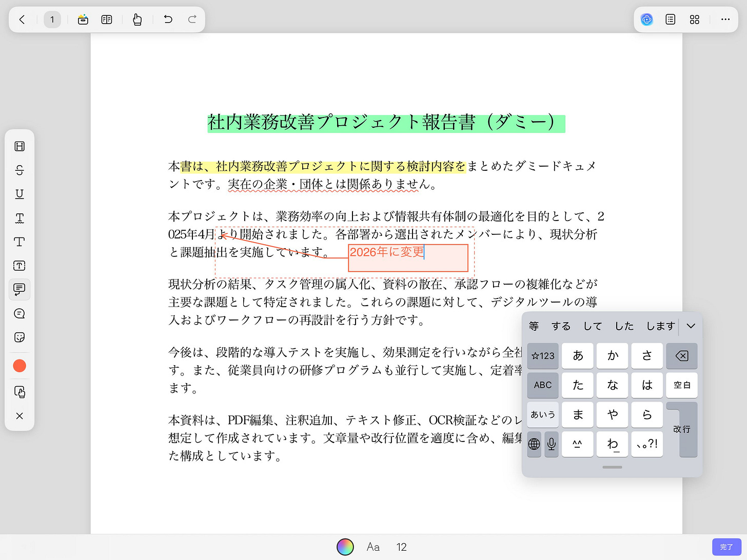Open the AI assistant
This screenshot has height=560, width=747.
pos(646,19)
